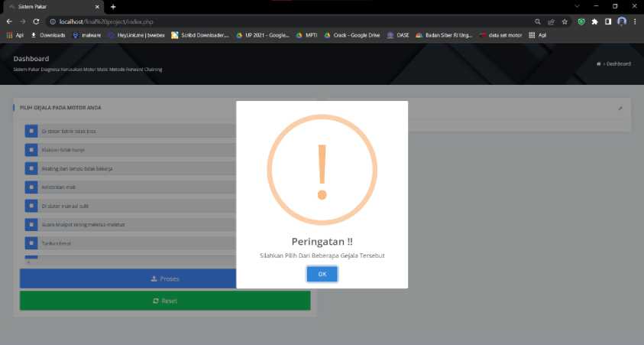Open the zoom magnifier icon in address bar
The height and width of the screenshot is (345, 644).
(538, 21)
